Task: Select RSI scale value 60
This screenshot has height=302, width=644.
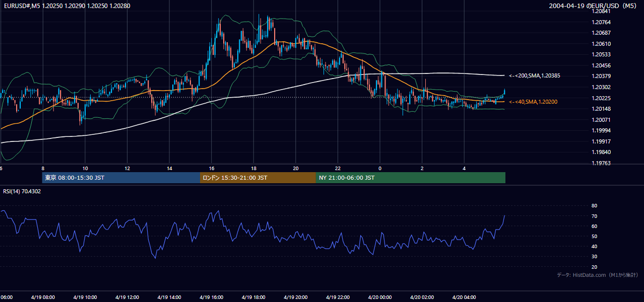Action: tap(595, 226)
